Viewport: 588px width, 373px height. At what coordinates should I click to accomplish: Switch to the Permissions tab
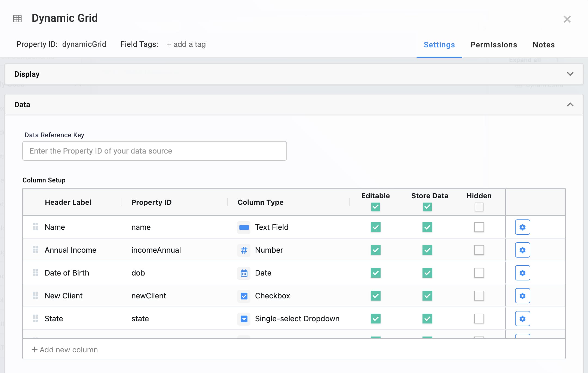click(x=494, y=45)
